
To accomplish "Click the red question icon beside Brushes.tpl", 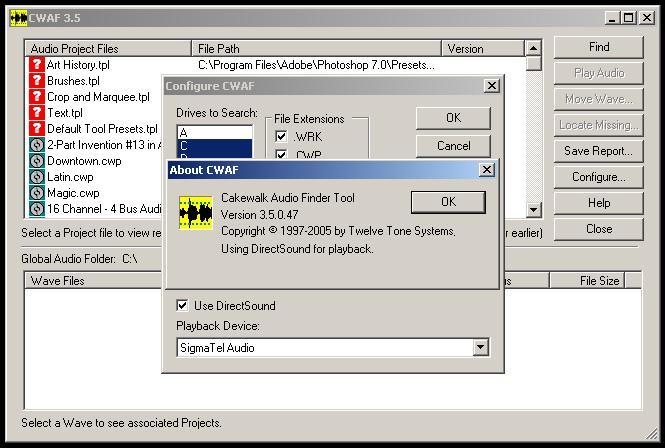I will (x=36, y=81).
